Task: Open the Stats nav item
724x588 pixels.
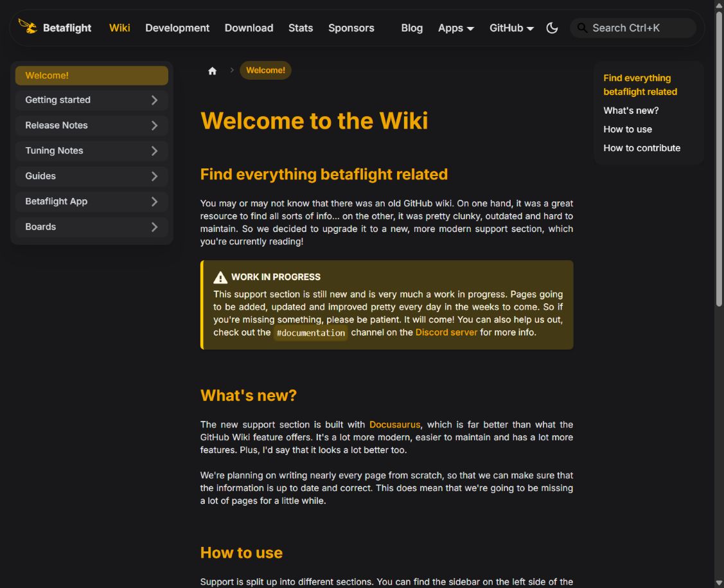Action: tap(301, 28)
